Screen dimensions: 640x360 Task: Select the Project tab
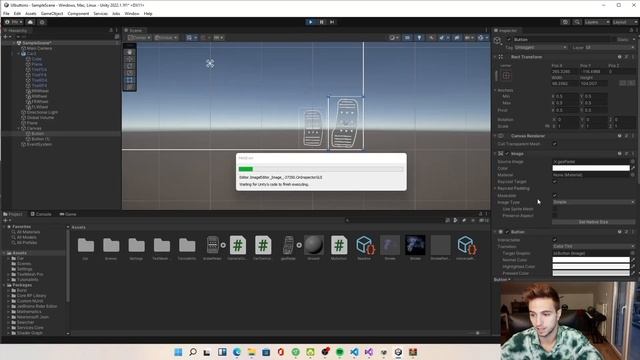[13, 214]
